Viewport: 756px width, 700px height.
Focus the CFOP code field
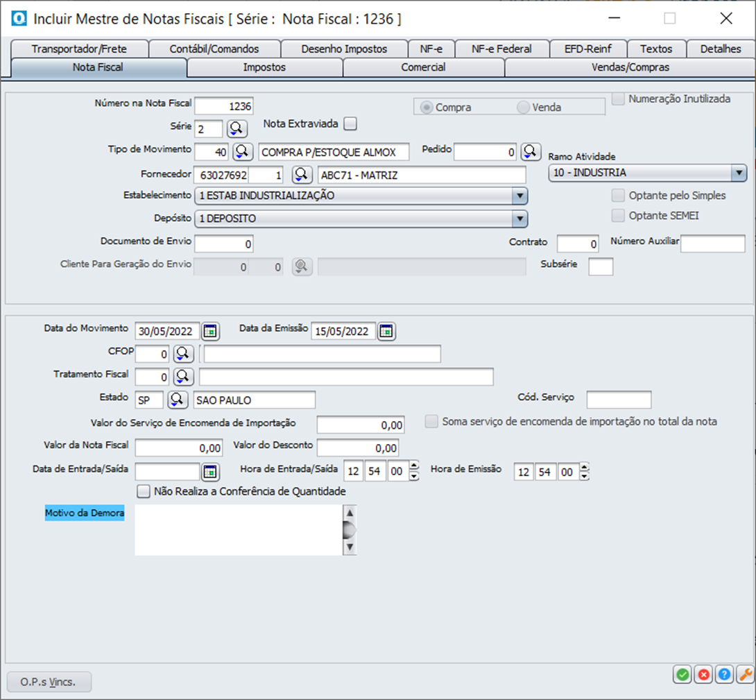pyautogui.click(x=152, y=354)
